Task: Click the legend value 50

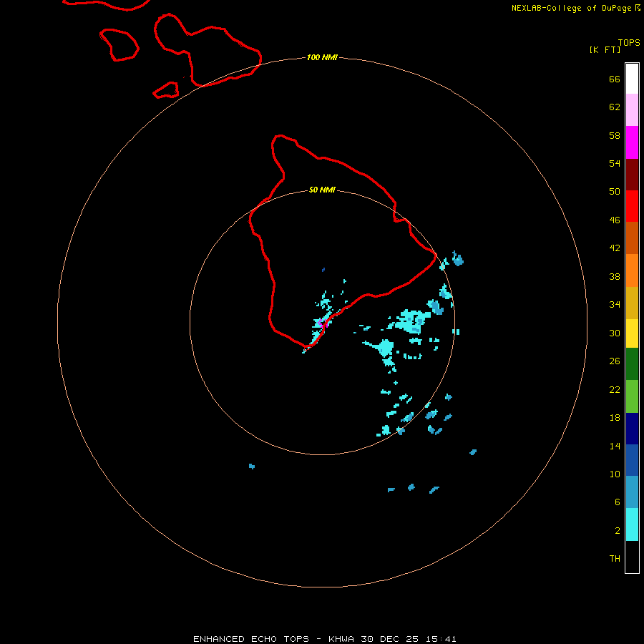Action: pos(615,191)
